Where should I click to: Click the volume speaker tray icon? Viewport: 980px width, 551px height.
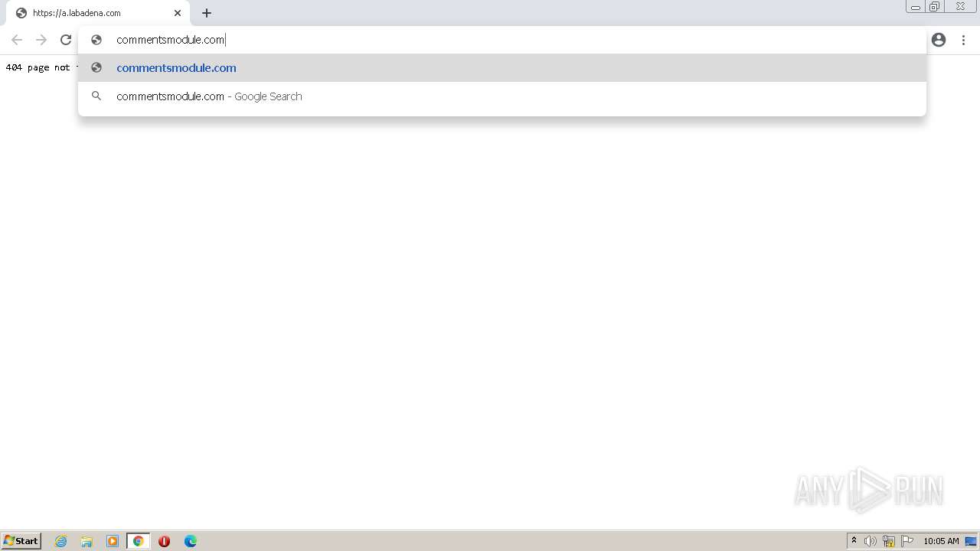point(871,541)
